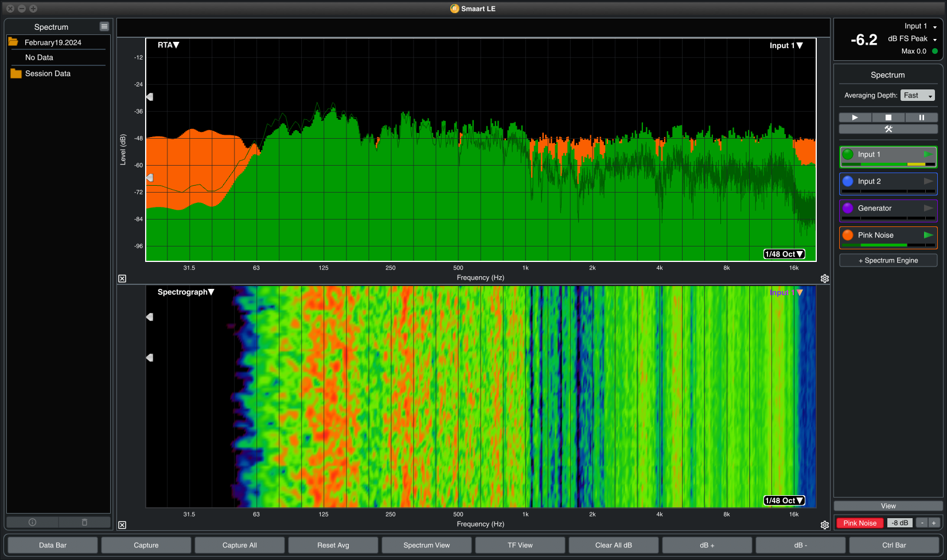The height and width of the screenshot is (560, 947).
Task: Start the Input 2 engine run arrow
Action: click(928, 181)
